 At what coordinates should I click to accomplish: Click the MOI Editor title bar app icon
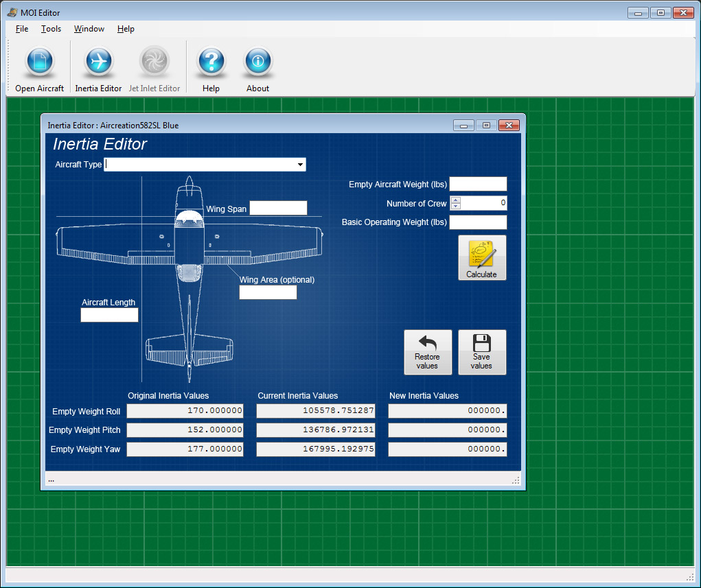(12, 12)
